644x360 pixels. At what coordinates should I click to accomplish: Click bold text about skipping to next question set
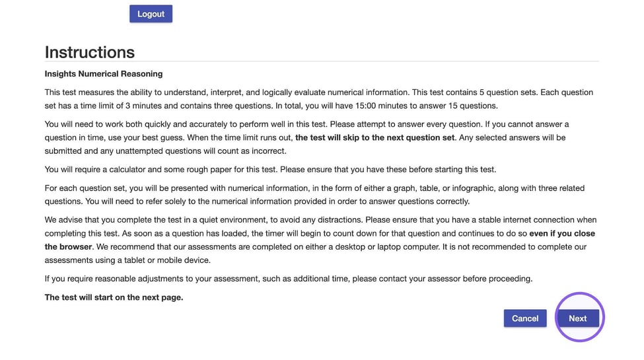[375, 137]
